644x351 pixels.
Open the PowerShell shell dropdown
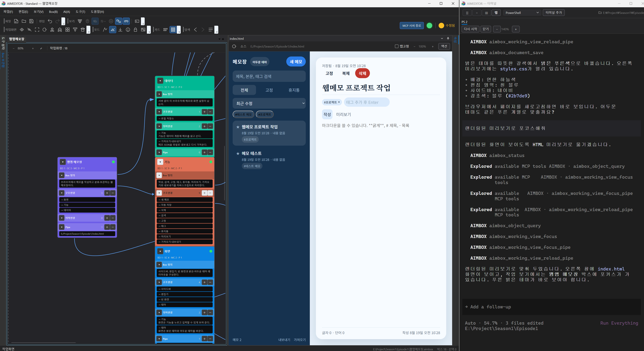522,13
